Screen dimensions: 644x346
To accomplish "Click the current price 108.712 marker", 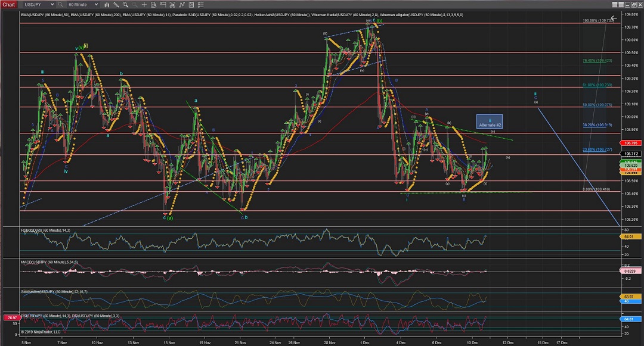I will [x=631, y=154].
